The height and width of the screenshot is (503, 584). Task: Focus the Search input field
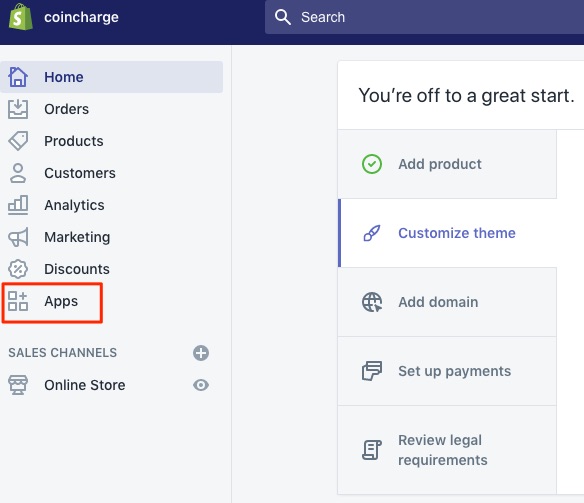click(x=424, y=17)
